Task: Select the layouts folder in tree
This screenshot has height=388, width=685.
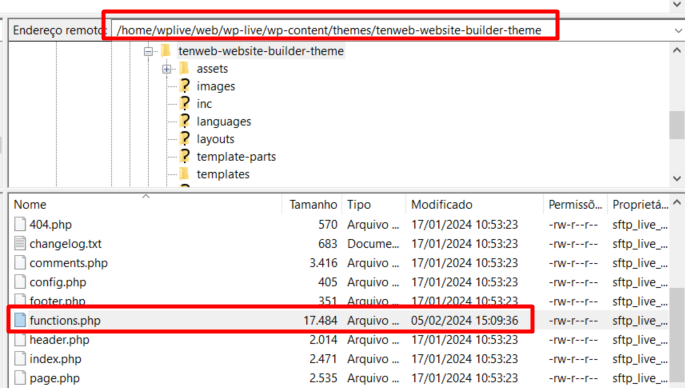Action: 215,139
